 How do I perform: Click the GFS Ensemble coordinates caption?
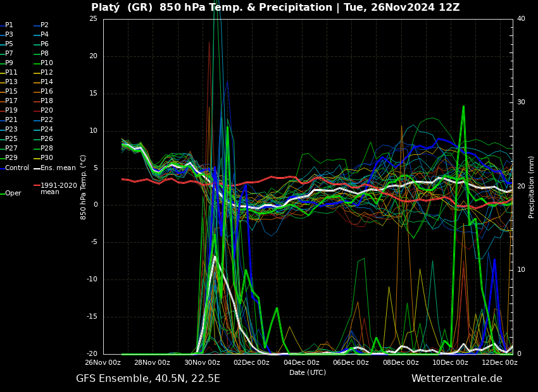pos(148,379)
